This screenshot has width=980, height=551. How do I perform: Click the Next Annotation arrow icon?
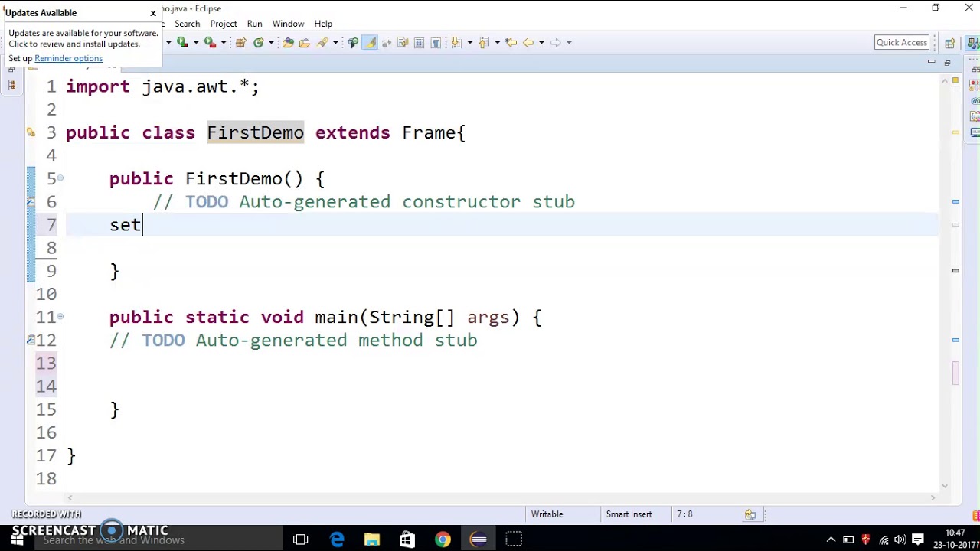click(456, 42)
